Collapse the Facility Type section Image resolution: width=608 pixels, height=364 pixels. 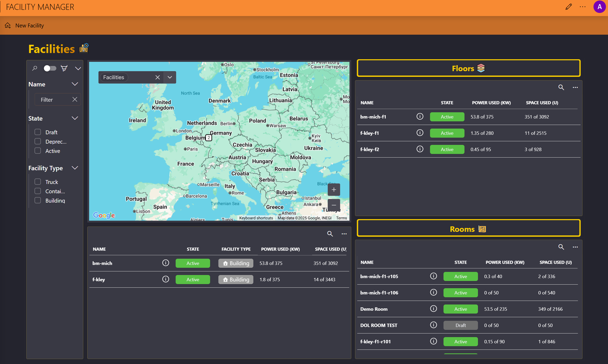[x=75, y=168]
